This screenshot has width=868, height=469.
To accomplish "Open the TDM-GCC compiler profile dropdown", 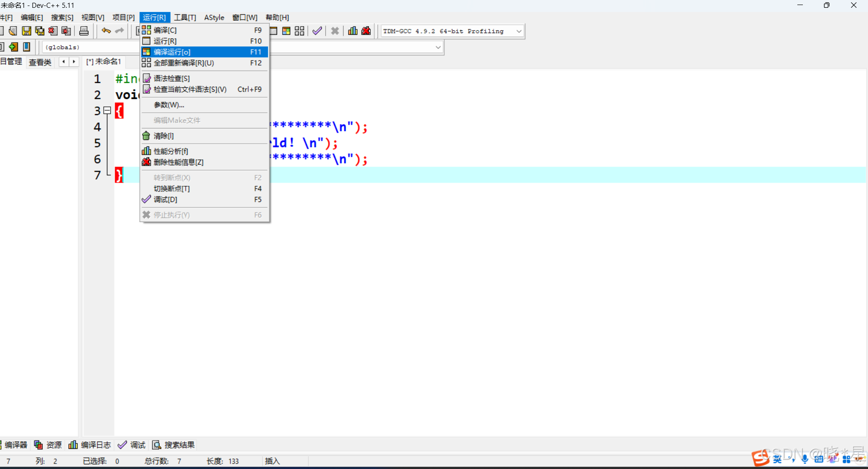I will (452, 31).
